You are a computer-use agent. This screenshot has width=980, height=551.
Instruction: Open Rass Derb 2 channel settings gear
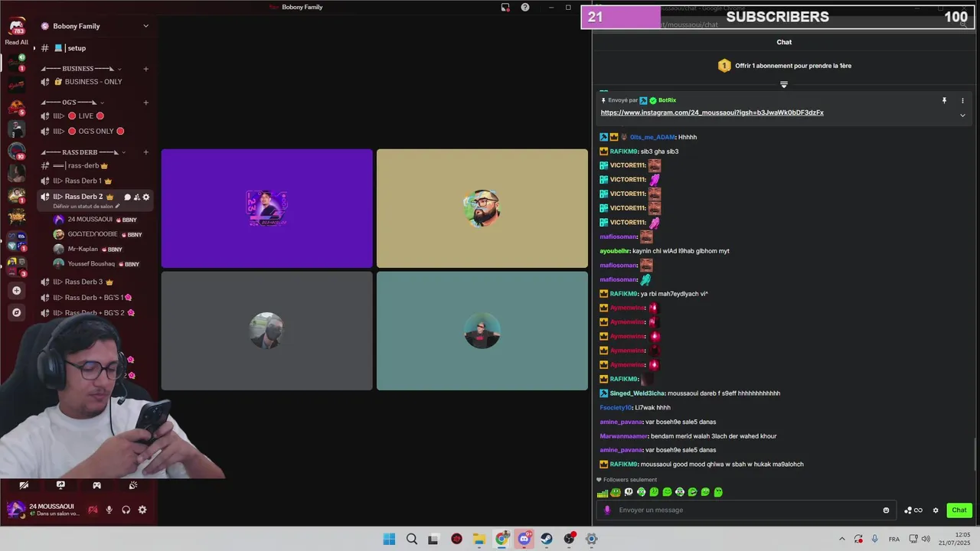pos(145,197)
